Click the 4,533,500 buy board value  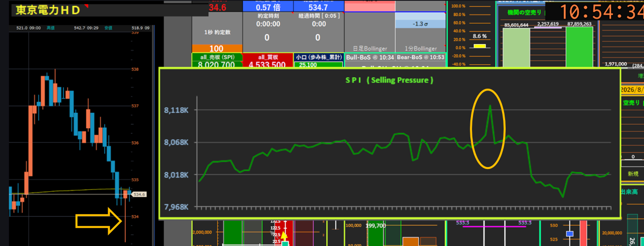coord(268,64)
